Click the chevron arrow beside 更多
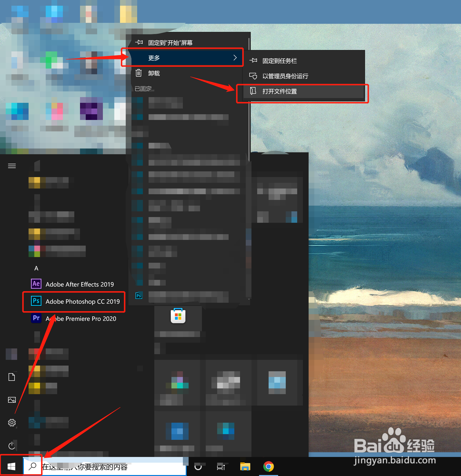Viewport: 461px width, 476px height. click(235, 58)
